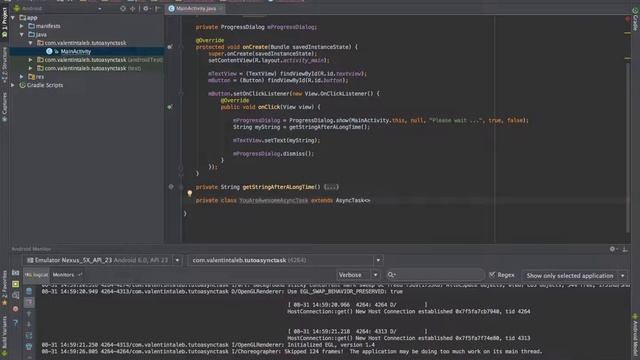Hide the Project panel using the pin icon
Screen dimensions: 640x360
click(x=158, y=8)
